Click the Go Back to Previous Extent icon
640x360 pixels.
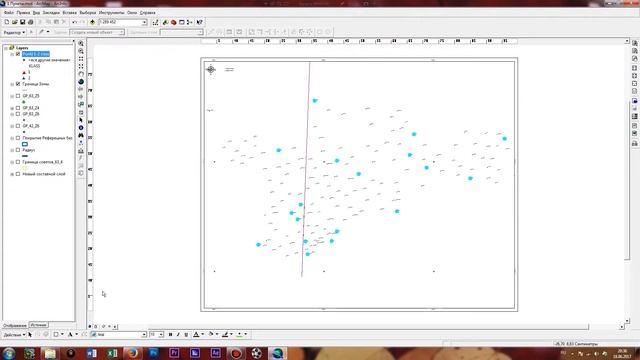pos(81,89)
